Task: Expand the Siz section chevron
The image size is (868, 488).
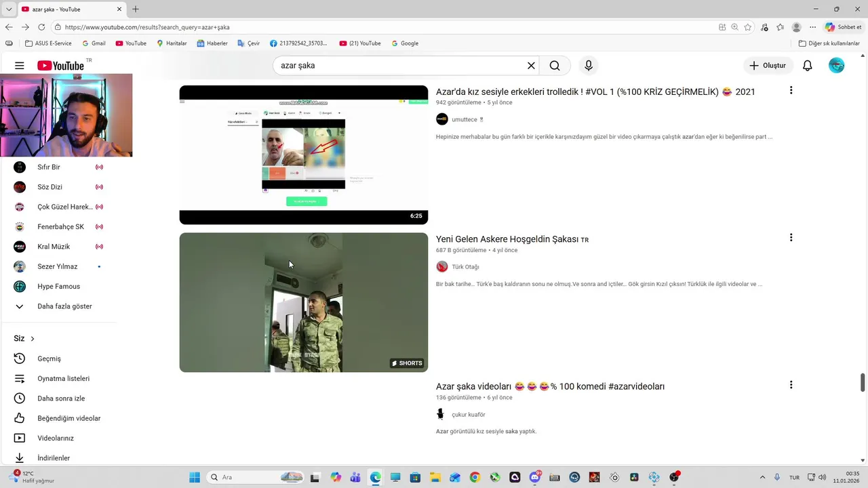Action: coord(32,339)
